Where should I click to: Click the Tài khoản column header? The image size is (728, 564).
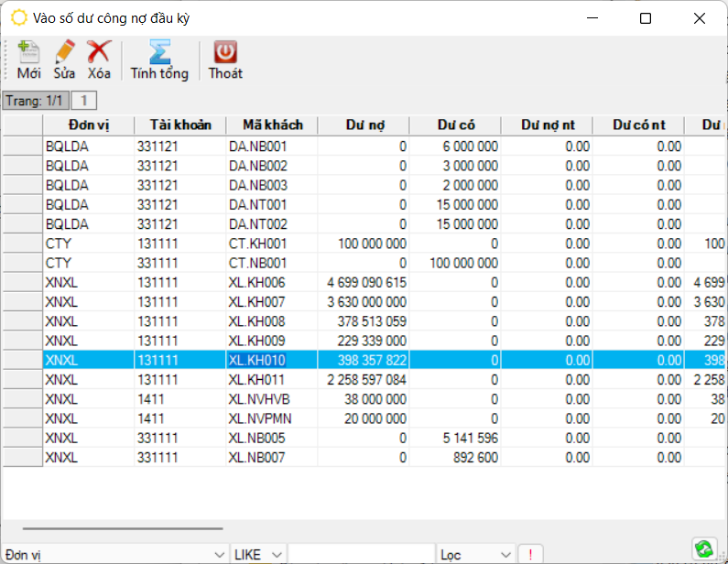180,125
